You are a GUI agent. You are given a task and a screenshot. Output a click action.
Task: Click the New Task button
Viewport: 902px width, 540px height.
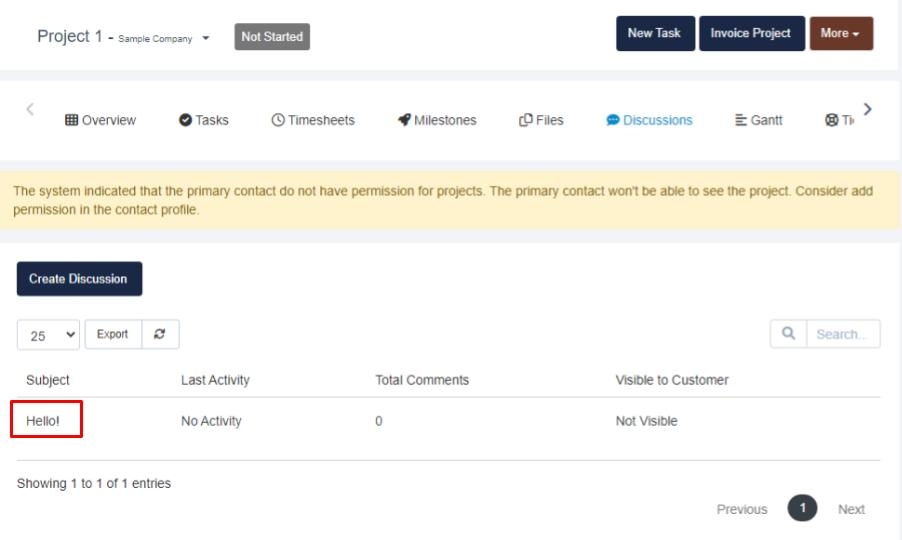pos(654,33)
